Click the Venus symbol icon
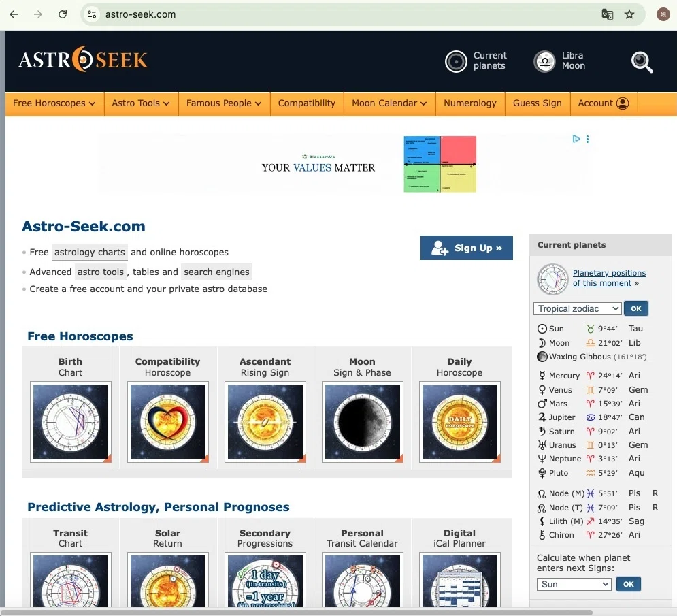This screenshot has width=677, height=616. pyautogui.click(x=542, y=390)
